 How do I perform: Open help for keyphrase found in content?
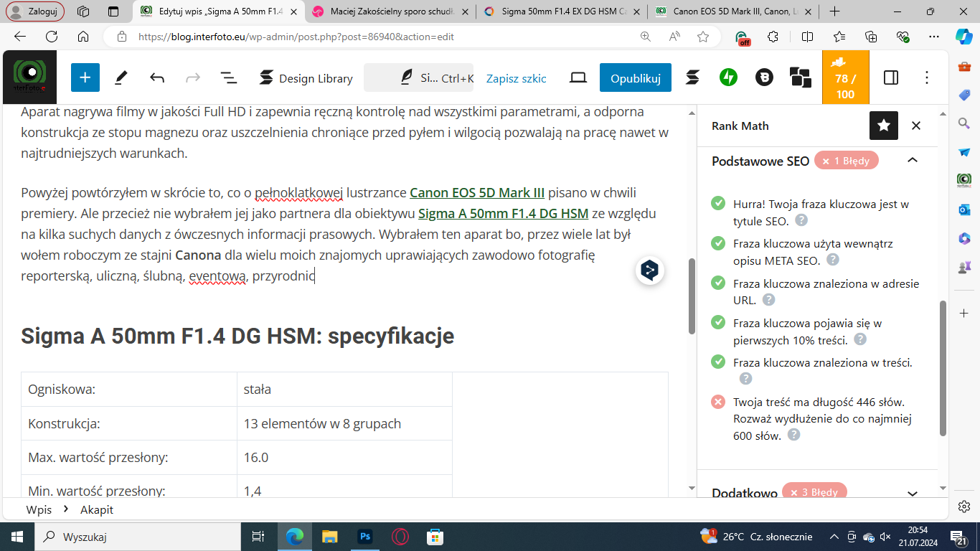pyautogui.click(x=745, y=378)
